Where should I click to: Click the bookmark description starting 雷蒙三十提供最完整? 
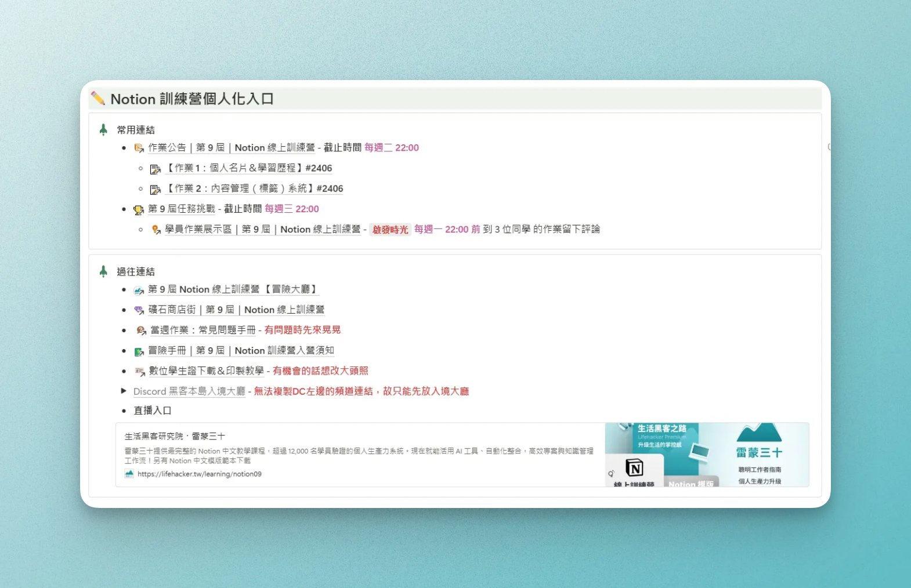click(x=359, y=455)
